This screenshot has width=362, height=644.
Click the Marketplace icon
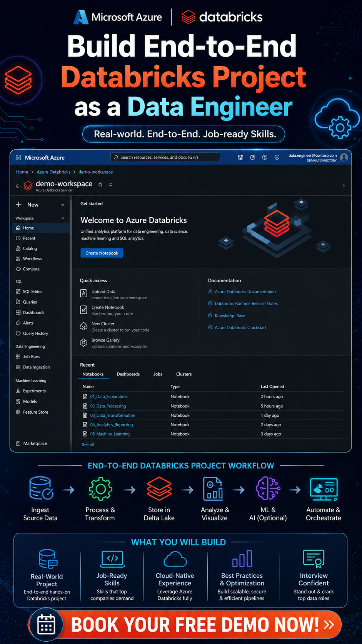point(18,443)
